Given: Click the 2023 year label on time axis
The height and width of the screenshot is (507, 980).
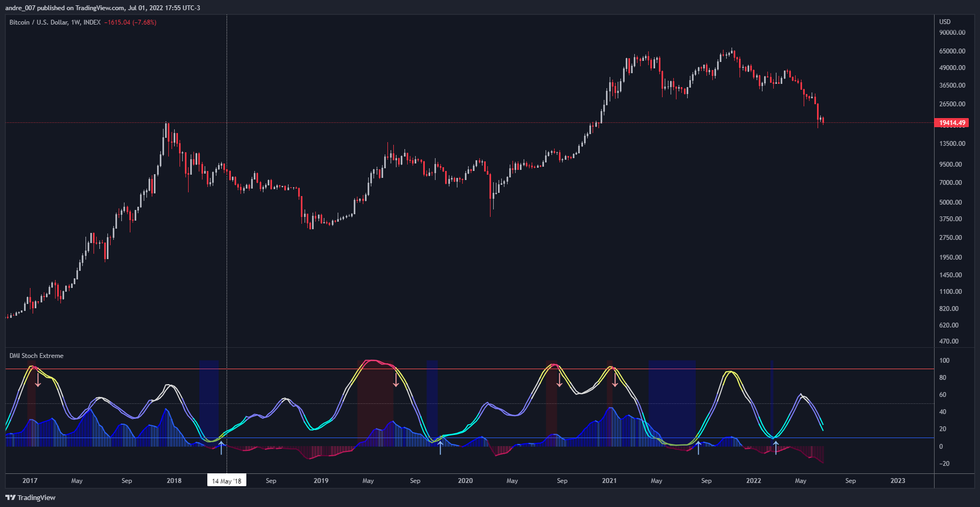Looking at the screenshot, I should pyautogui.click(x=898, y=481).
